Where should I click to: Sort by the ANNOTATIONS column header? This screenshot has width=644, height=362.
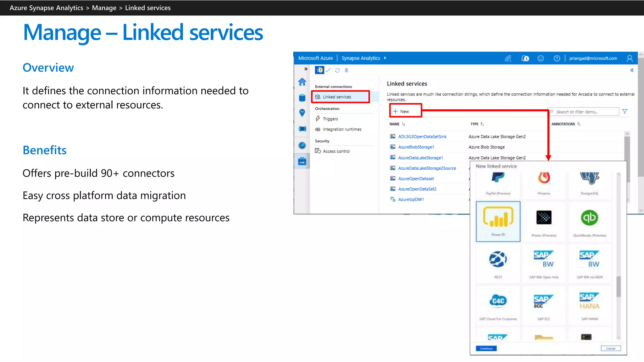(566, 124)
